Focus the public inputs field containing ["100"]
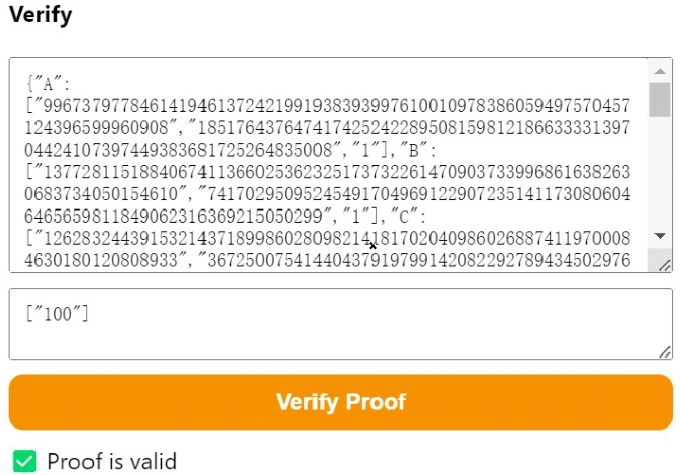 (x=340, y=324)
